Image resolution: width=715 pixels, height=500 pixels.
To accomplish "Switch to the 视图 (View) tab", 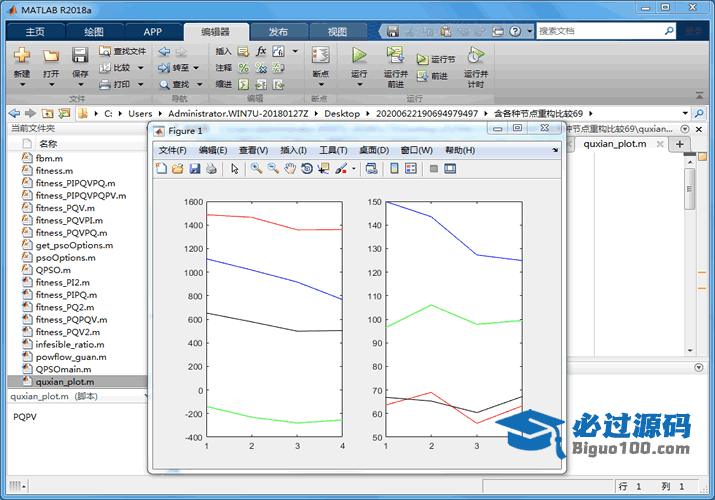I will (x=337, y=31).
